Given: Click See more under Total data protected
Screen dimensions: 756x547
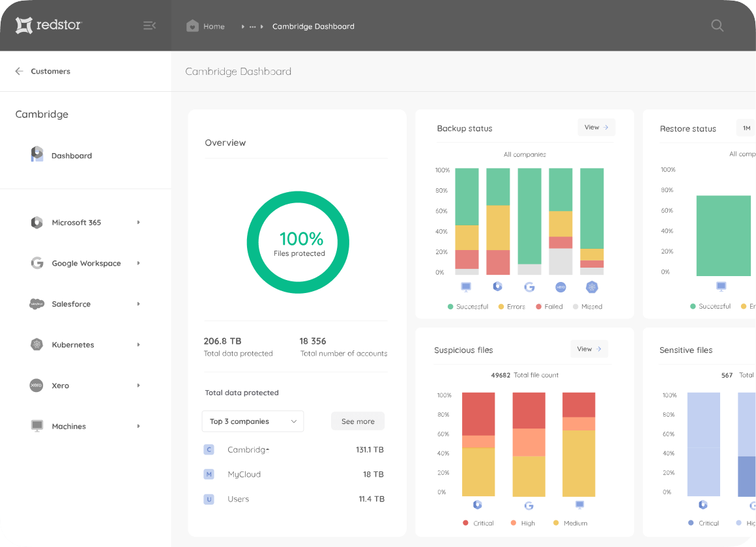Looking at the screenshot, I should pos(358,421).
